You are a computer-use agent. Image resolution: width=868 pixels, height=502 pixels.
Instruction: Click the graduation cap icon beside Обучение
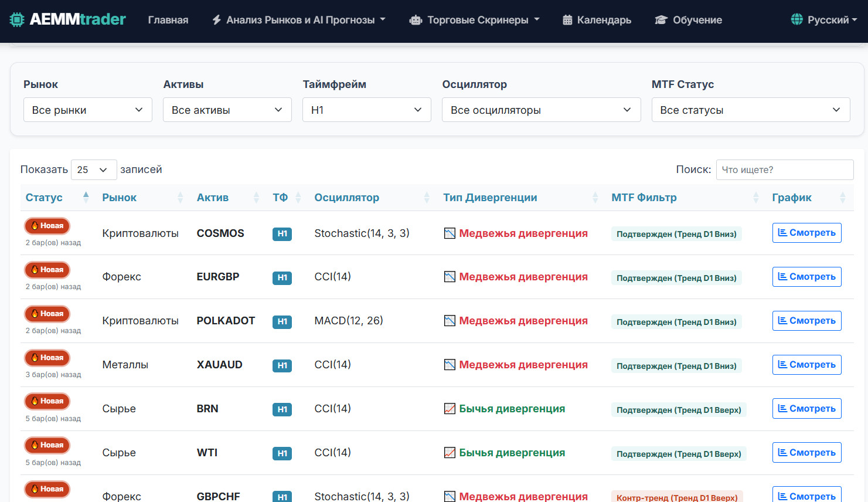(661, 20)
